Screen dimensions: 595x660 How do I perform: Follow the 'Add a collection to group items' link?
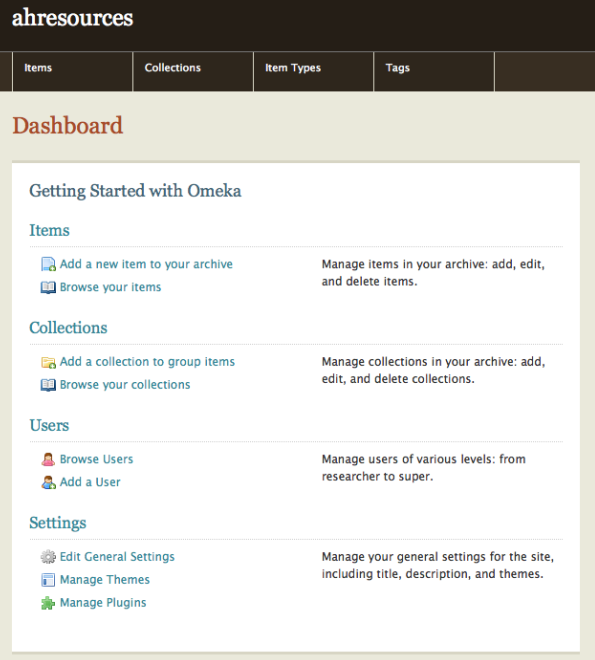147,362
